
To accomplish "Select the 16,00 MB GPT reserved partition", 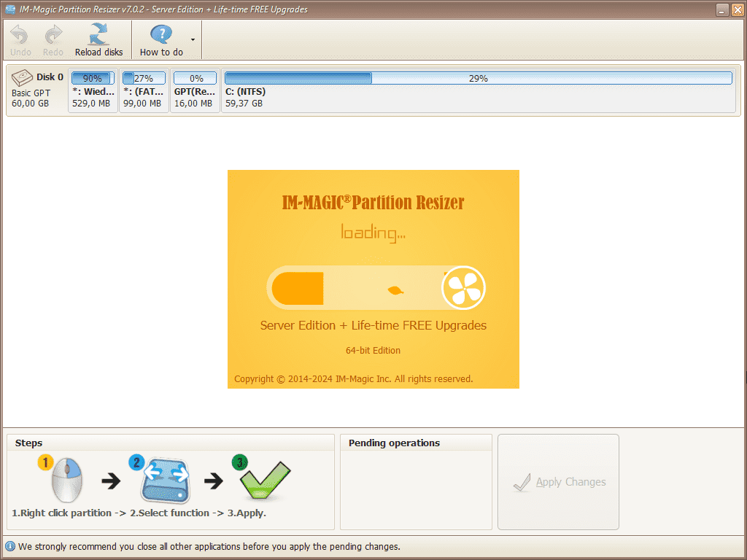I will (x=195, y=90).
